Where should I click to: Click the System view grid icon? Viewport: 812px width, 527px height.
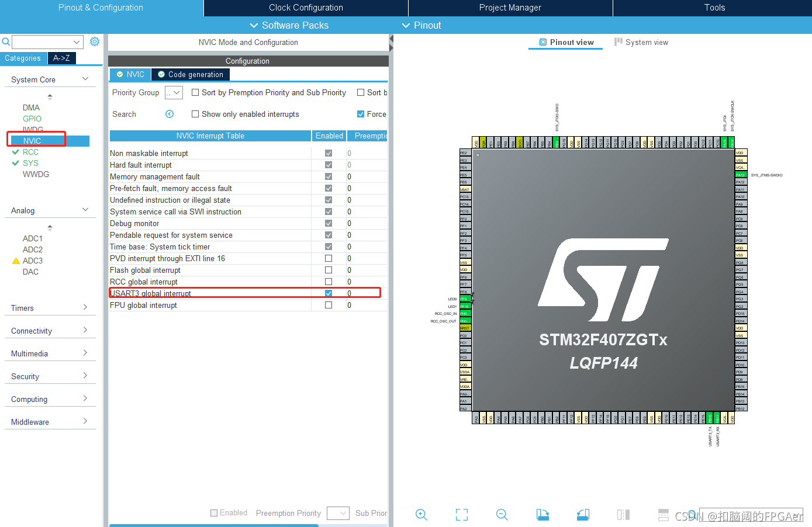coord(618,42)
